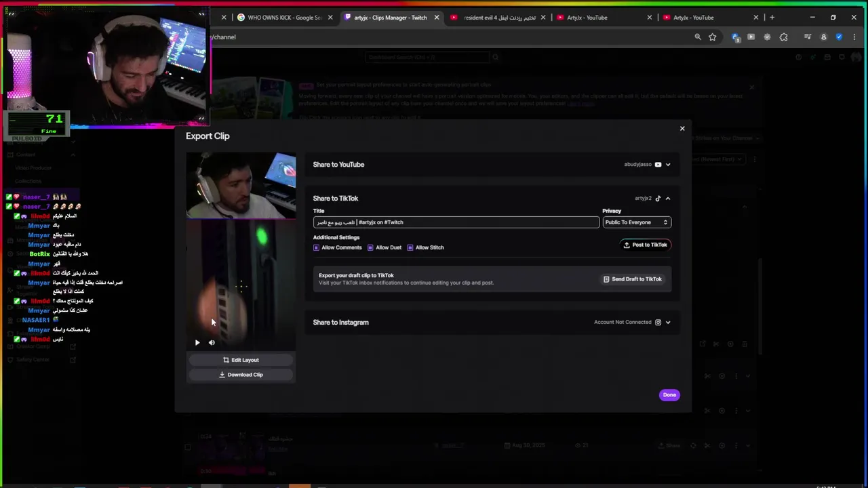Screen dimensions: 868x488
Task: Toggle Allow Comments checkbox
Action: (x=316, y=247)
